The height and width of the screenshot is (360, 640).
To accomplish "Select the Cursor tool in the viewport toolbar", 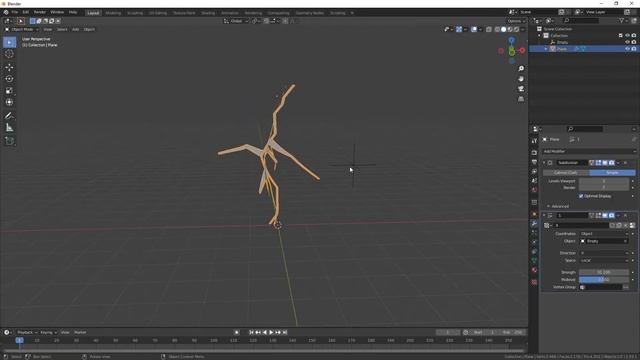I will (x=9, y=54).
